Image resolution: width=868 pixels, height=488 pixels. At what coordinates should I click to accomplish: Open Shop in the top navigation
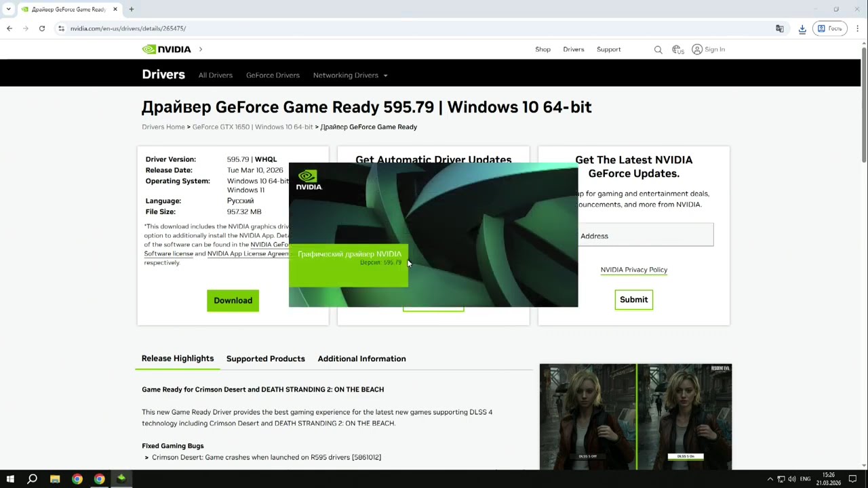(x=542, y=49)
